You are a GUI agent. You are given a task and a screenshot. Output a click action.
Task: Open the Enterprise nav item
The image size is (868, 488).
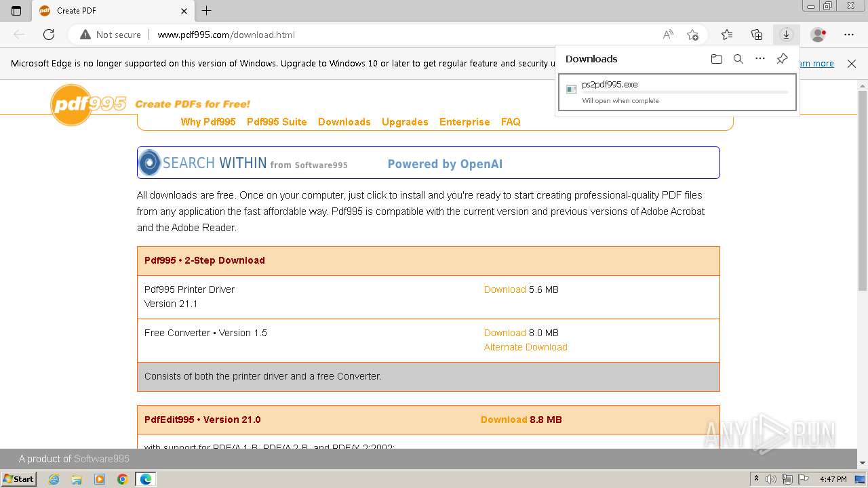click(465, 122)
